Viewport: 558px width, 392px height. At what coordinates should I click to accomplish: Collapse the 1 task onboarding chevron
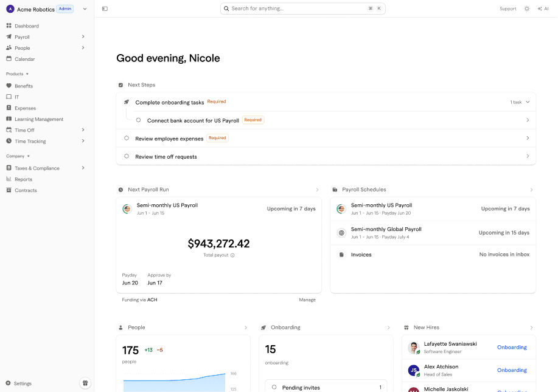click(x=528, y=102)
